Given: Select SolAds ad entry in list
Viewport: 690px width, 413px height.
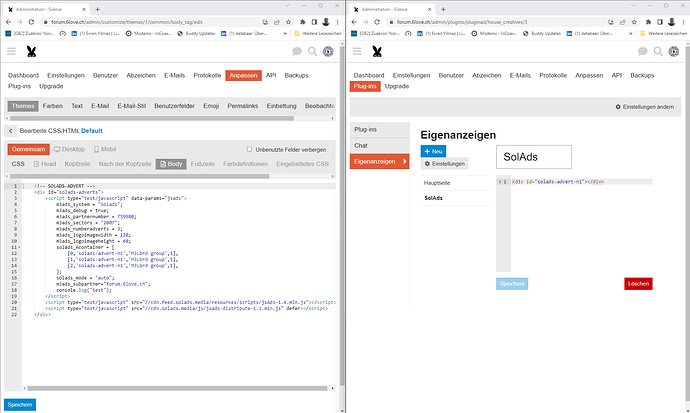Looking at the screenshot, I should (455, 198).
